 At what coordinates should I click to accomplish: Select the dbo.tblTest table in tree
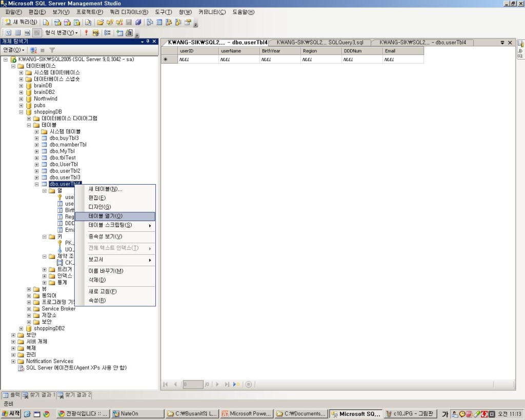[x=63, y=158]
